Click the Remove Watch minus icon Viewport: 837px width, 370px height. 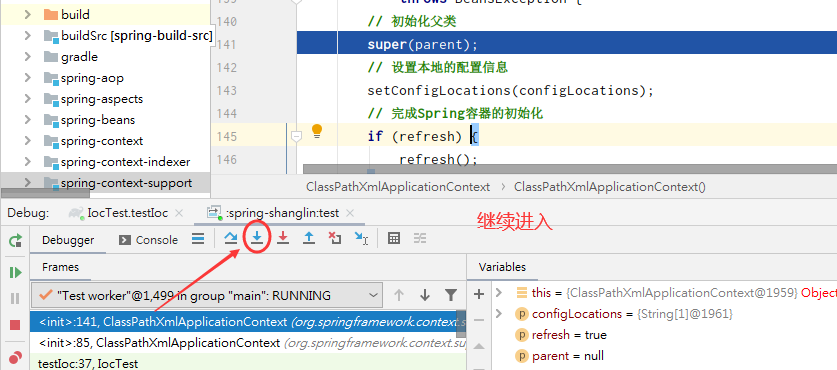479,320
